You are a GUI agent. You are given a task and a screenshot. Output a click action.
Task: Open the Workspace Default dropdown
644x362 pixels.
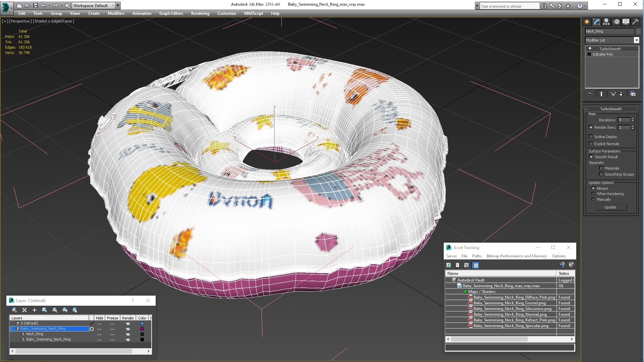(x=94, y=5)
